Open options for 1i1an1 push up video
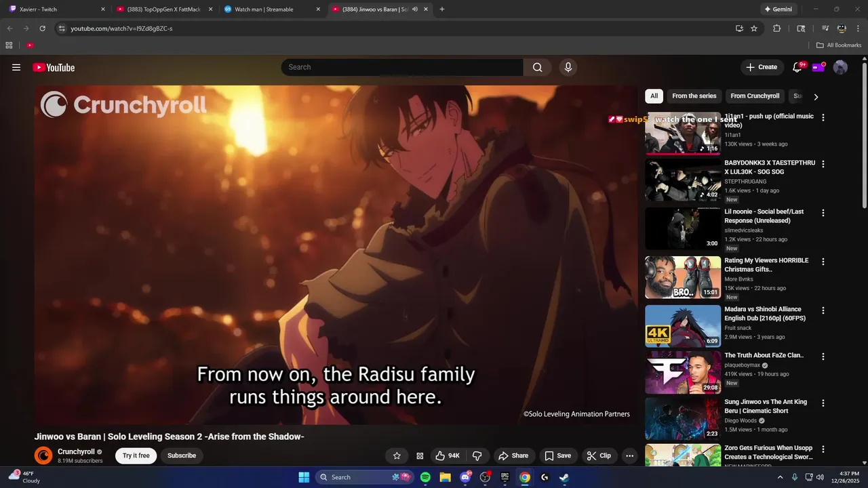Image resolution: width=868 pixels, height=488 pixels. pos(823,117)
